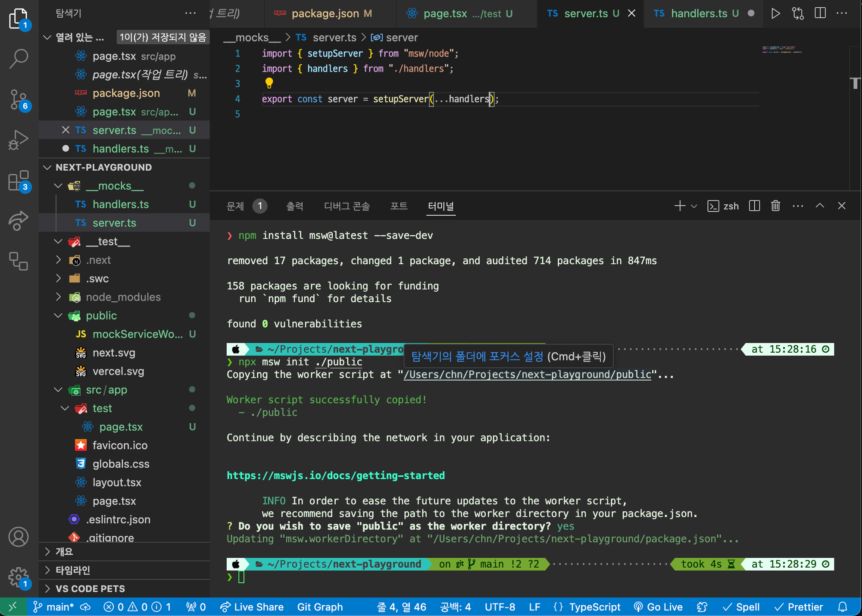The height and width of the screenshot is (616, 862).
Task: Kill terminal with trash icon
Action: (x=776, y=206)
